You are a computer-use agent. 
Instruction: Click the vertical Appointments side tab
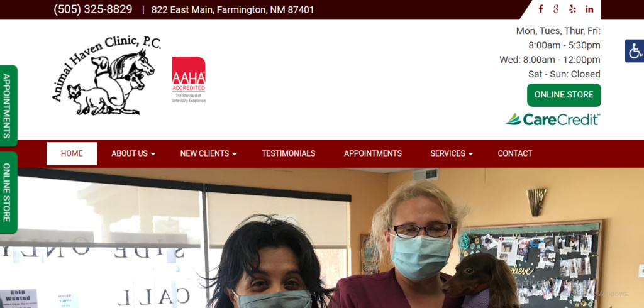pos(8,106)
